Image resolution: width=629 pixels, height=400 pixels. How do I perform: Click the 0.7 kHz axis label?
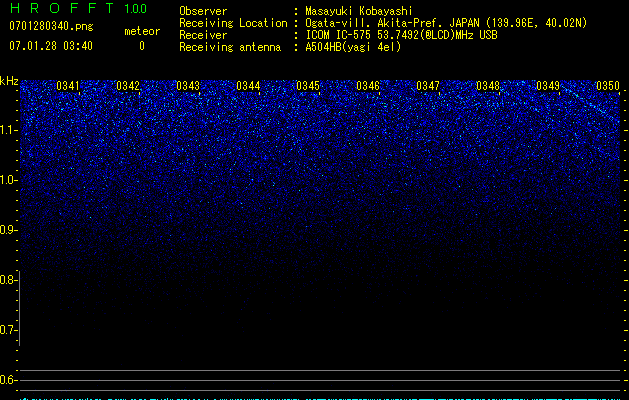(x=8, y=330)
